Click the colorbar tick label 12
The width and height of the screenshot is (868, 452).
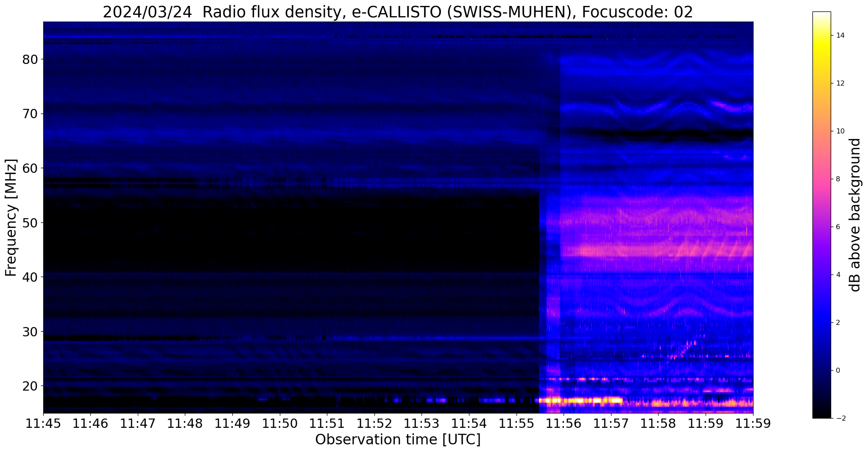(x=840, y=83)
